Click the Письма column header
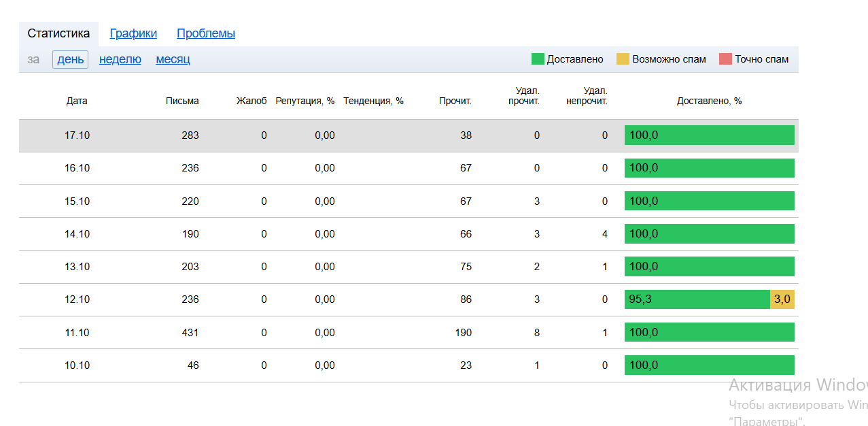The width and height of the screenshot is (868, 426). point(182,101)
